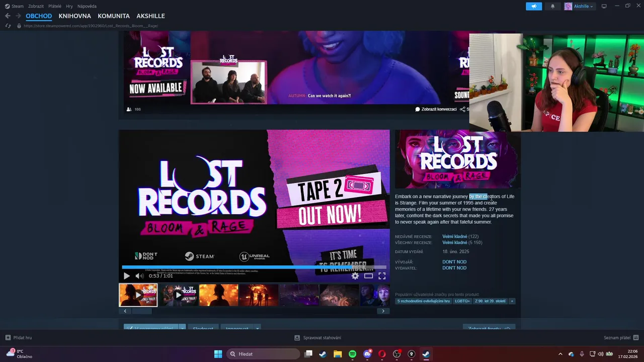Select the second trailer thumbnail
The height and width of the screenshot is (362, 644).
point(178,295)
